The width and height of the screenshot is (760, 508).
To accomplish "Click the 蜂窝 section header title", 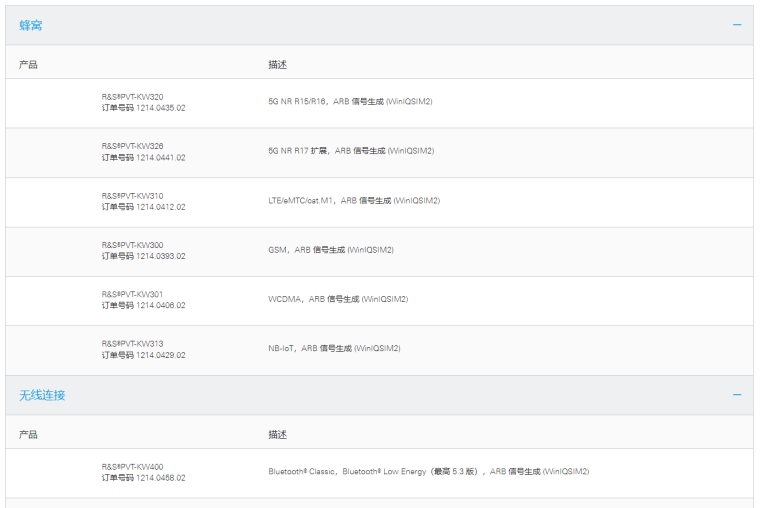I will tap(30, 25).
